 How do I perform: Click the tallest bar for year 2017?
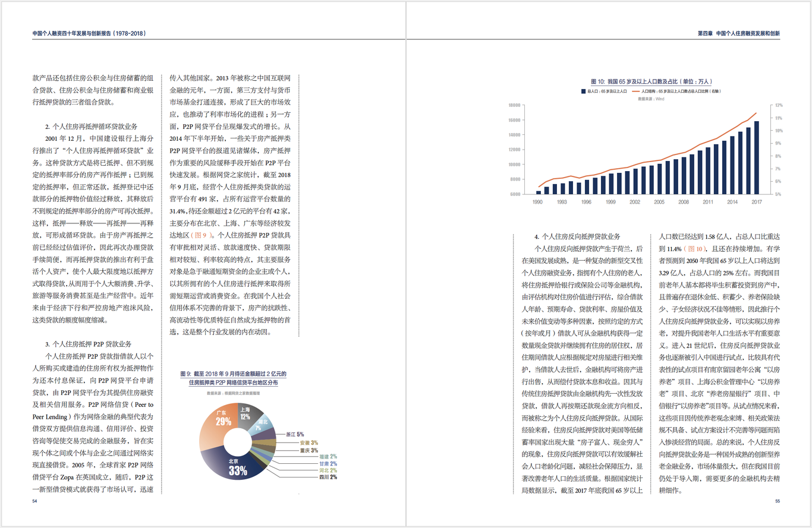click(x=757, y=157)
